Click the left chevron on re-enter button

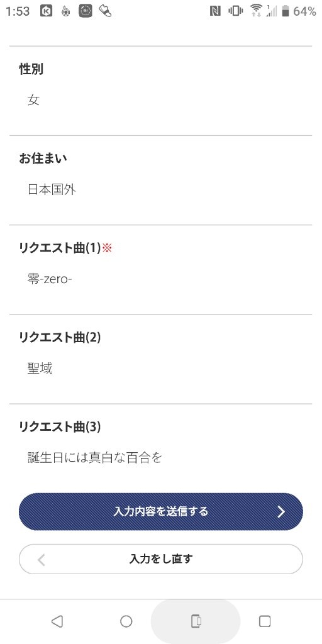click(41, 559)
